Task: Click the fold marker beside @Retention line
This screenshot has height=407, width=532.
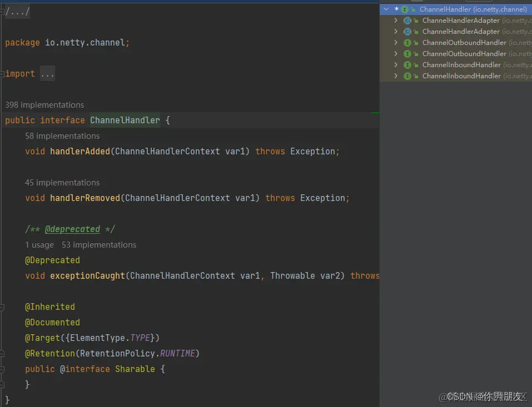Action: click(x=2, y=354)
